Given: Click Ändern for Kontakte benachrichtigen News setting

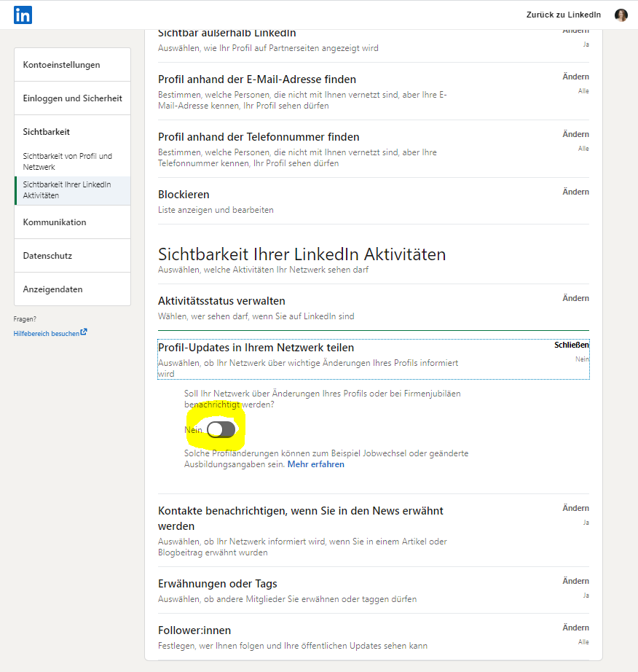Looking at the screenshot, I should [x=575, y=508].
